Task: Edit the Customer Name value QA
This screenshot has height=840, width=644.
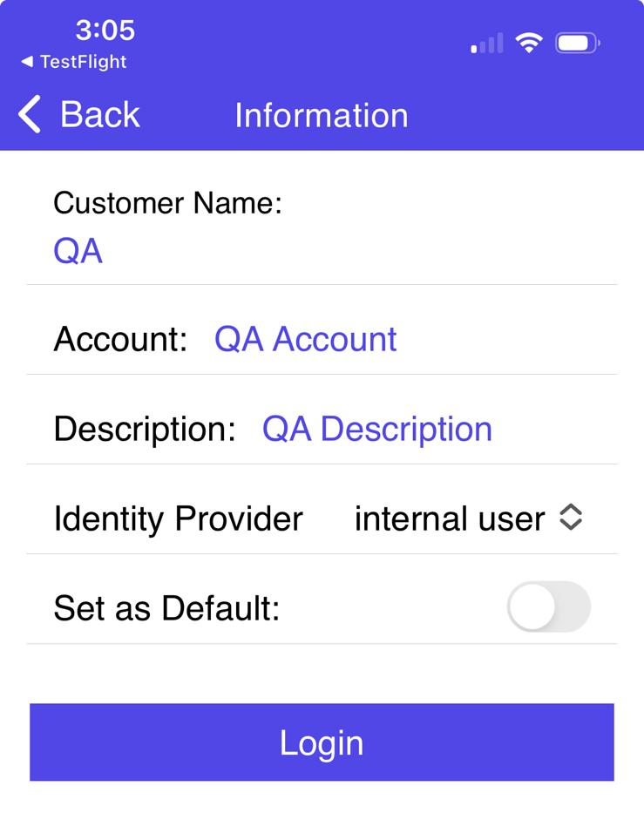Action: click(78, 251)
